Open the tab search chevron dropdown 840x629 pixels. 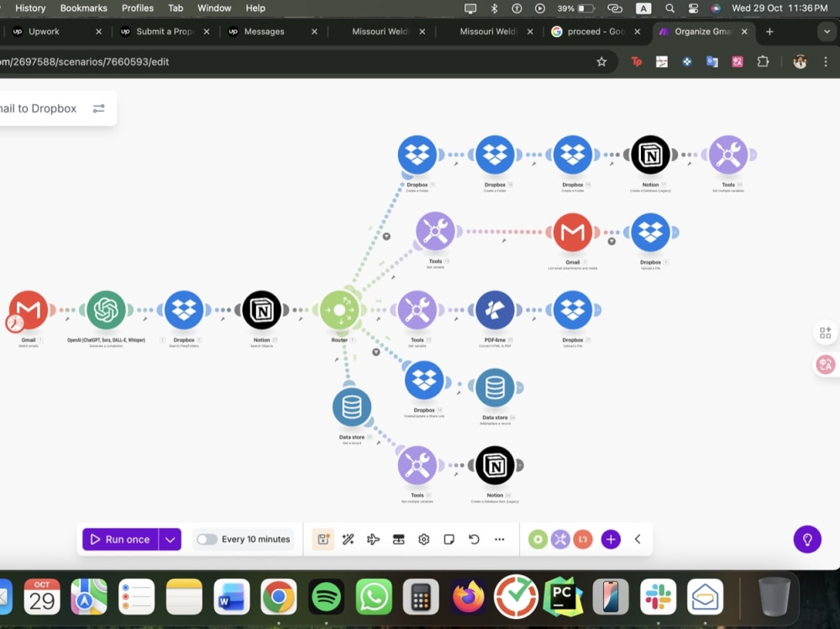coord(827,32)
